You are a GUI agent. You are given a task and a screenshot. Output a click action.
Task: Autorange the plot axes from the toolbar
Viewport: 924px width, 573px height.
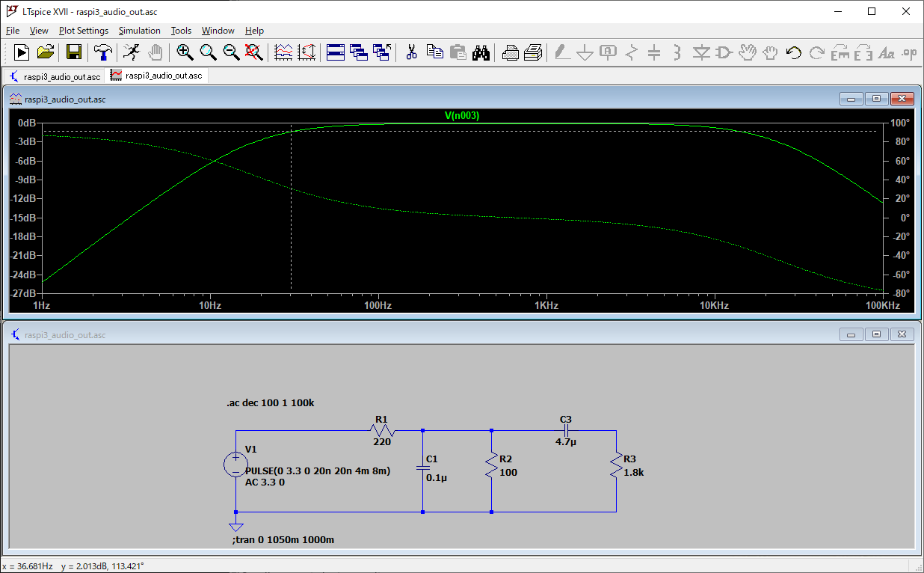(x=307, y=52)
